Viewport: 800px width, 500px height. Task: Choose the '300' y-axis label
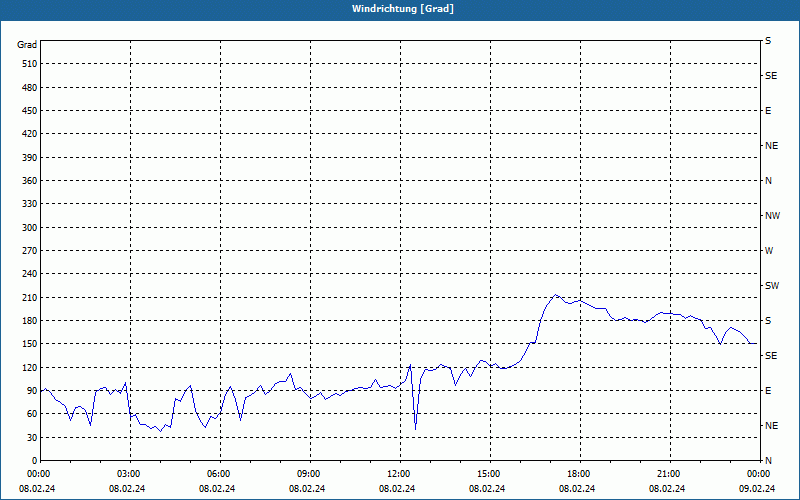[30, 228]
